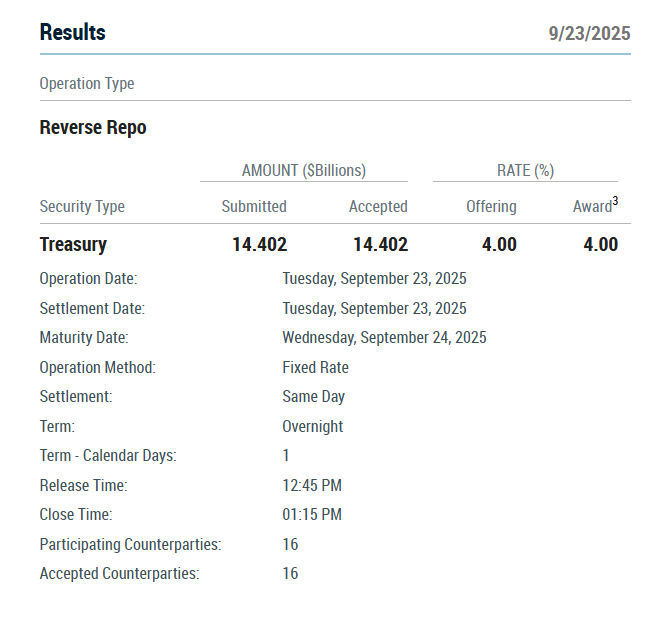Click the Operation Method: label
This screenshot has height=618, width=671.
tap(98, 368)
